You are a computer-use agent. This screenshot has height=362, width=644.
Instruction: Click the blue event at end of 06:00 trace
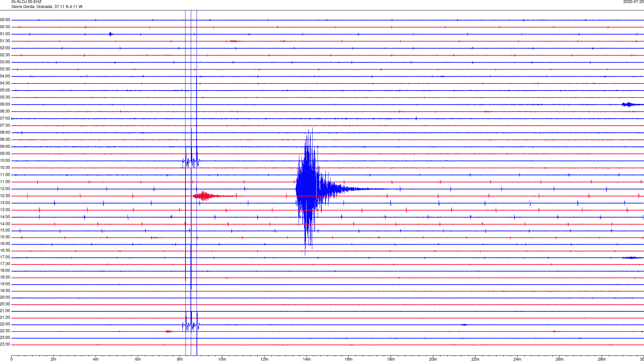[x=632, y=105]
